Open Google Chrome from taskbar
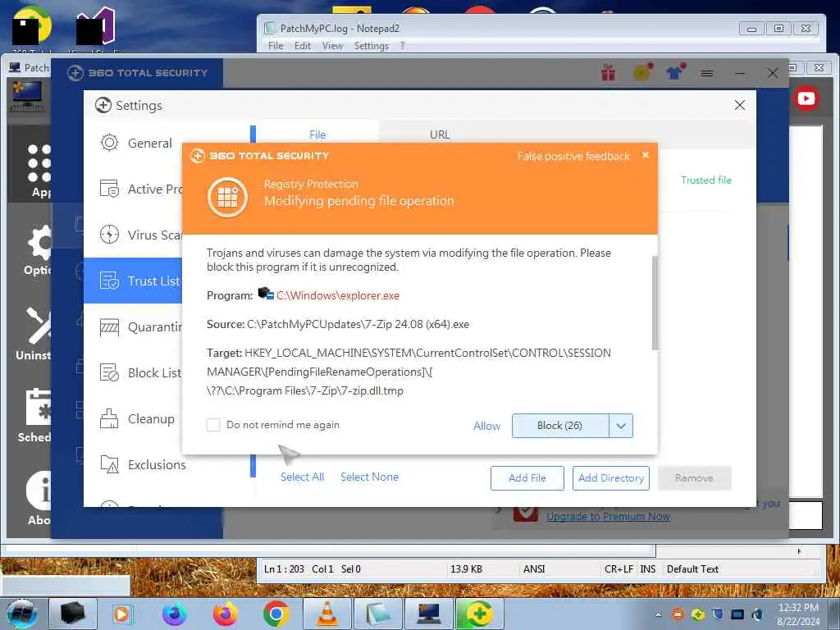Screen dimensions: 840x630 pyautogui.click(x=276, y=614)
